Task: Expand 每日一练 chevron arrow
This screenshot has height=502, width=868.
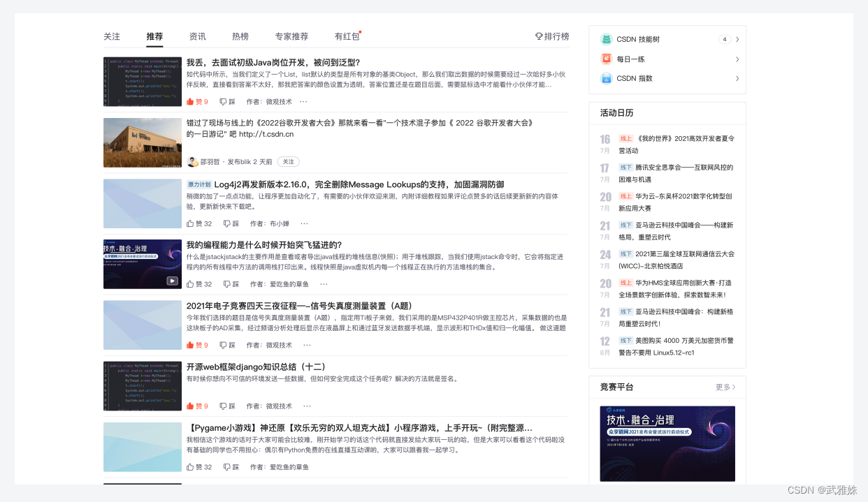Action: (737, 59)
